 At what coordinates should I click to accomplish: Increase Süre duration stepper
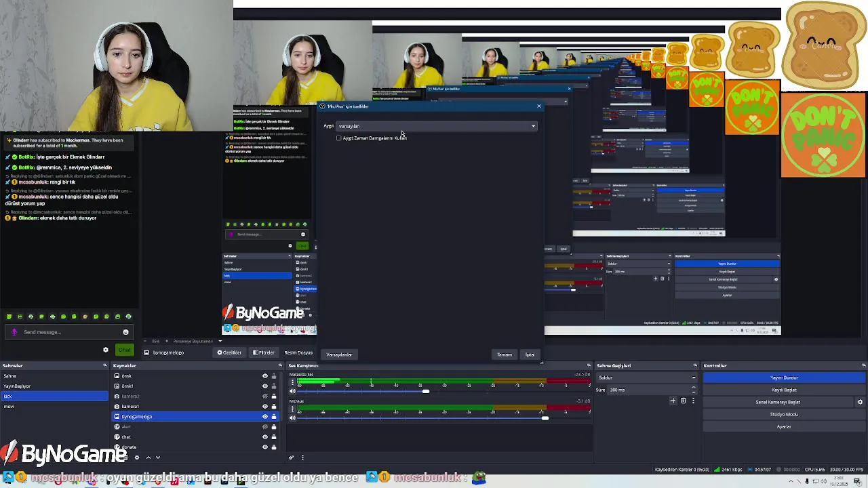tap(693, 388)
